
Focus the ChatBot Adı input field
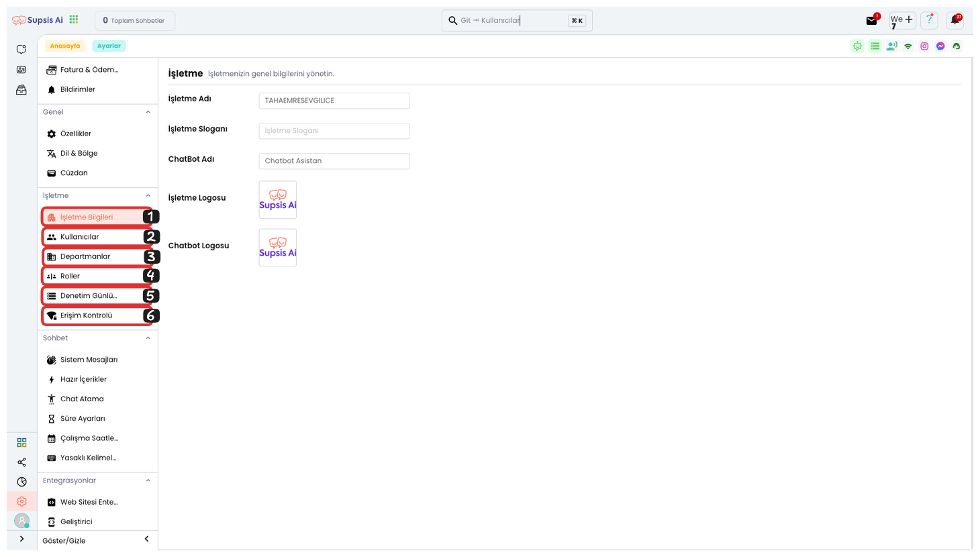coord(334,161)
